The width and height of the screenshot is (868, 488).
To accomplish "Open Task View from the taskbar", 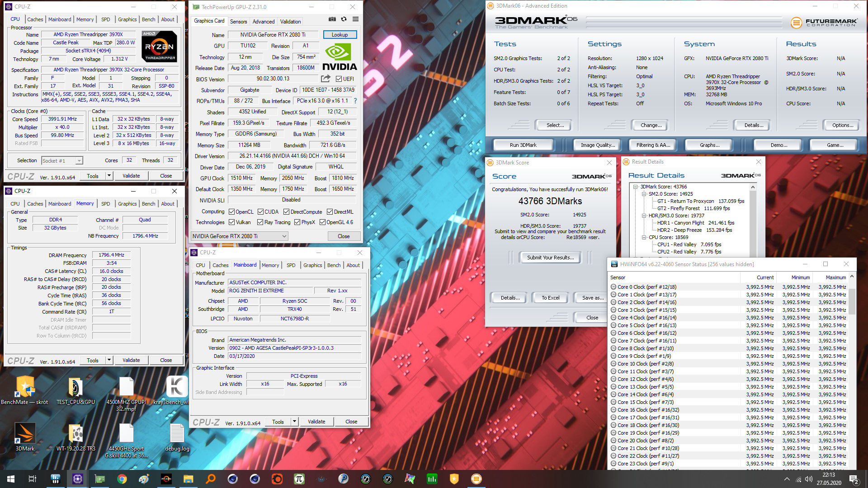I will (33, 479).
